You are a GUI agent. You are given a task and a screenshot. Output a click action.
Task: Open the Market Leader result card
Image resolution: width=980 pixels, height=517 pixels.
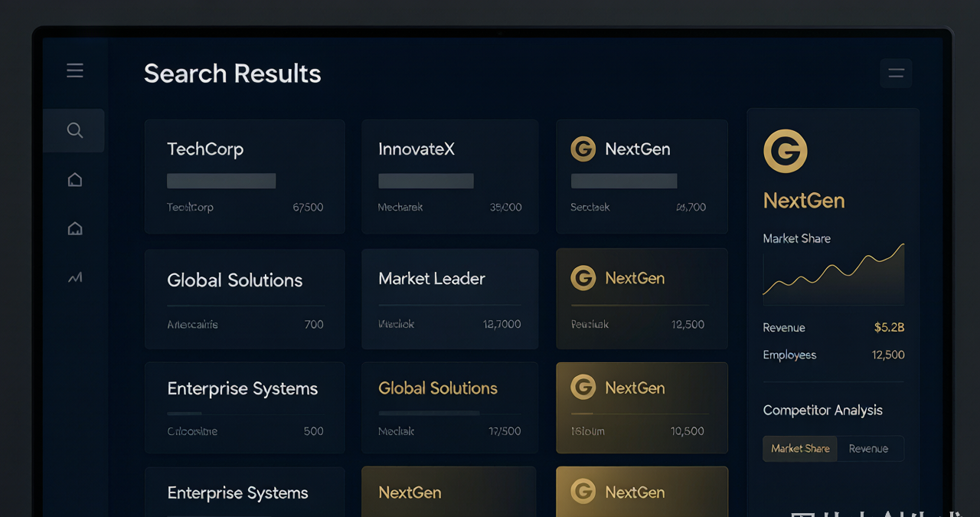coord(450,299)
